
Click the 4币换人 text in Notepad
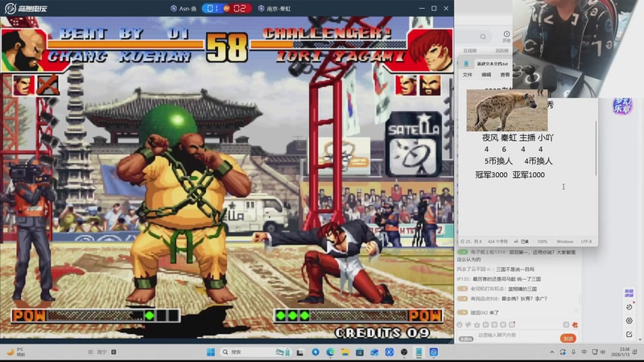pos(538,161)
